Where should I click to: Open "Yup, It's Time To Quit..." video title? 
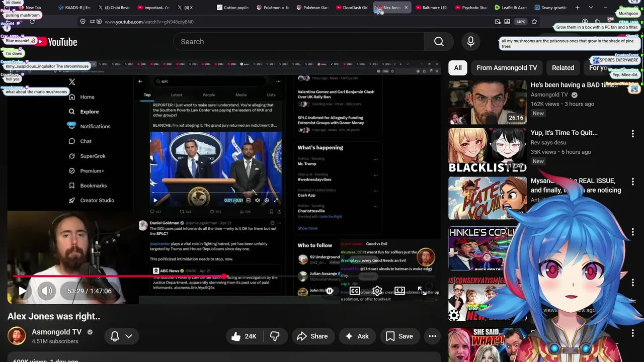(564, 133)
